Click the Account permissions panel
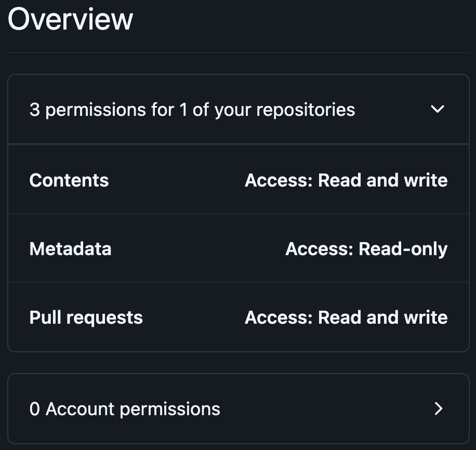 point(238,409)
